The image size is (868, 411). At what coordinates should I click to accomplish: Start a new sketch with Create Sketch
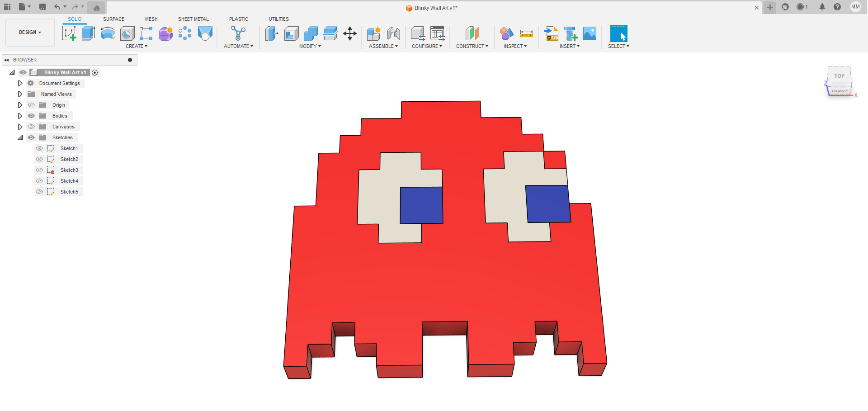(x=69, y=33)
